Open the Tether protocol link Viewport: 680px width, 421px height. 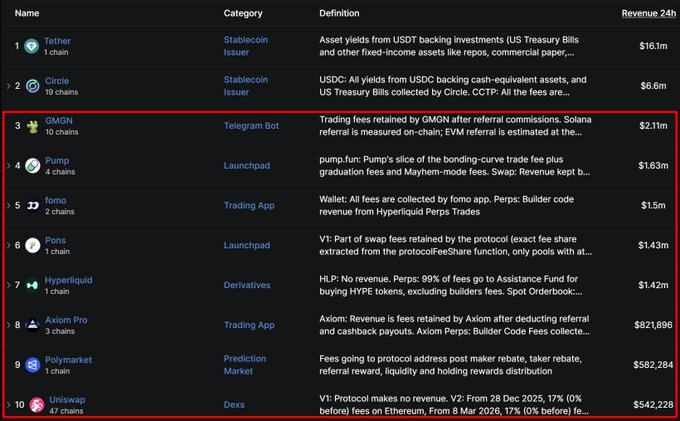(x=57, y=41)
